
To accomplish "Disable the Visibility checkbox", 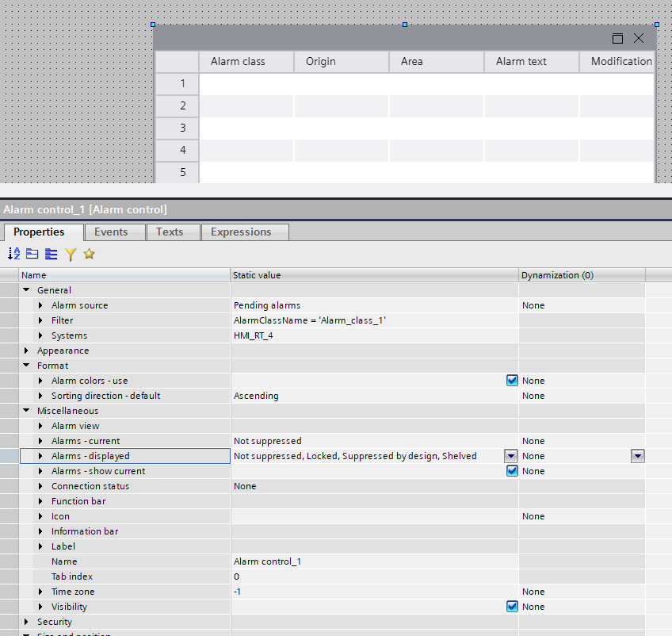I will point(512,607).
